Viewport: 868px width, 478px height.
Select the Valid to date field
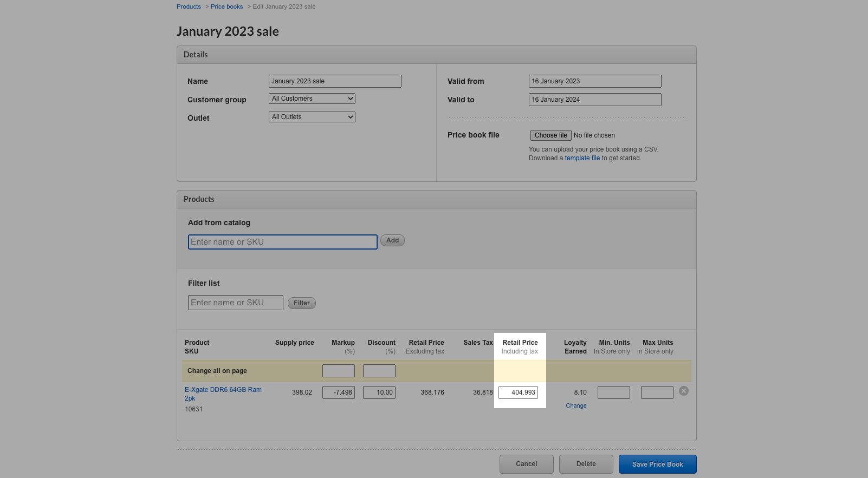pos(594,100)
